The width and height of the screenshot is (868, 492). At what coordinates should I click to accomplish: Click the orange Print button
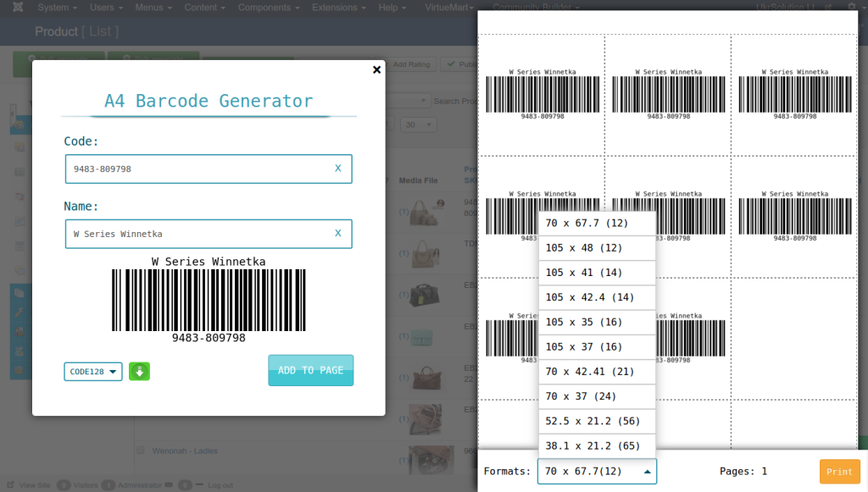[x=839, y=471]
